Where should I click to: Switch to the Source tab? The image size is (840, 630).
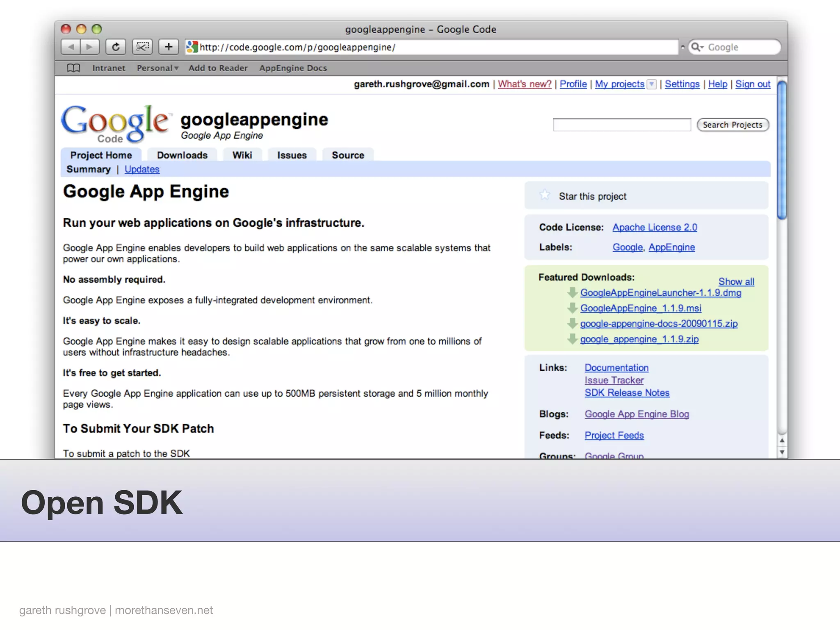(348, 155)
